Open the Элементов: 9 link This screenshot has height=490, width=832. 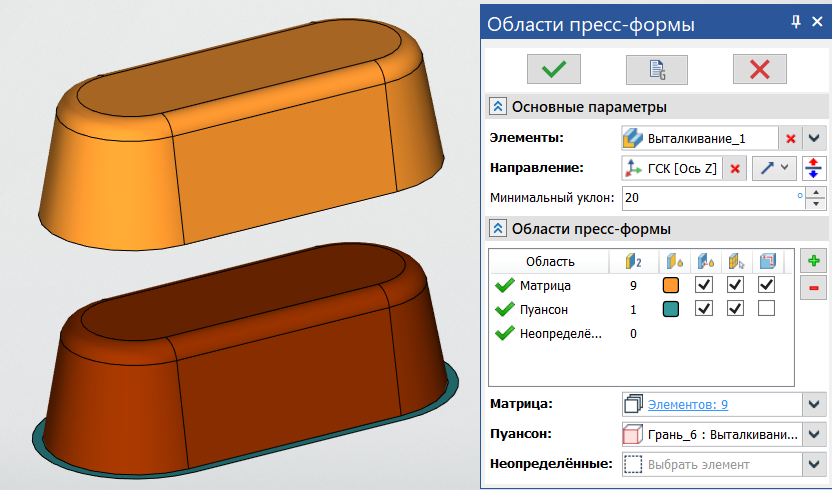coord(687,405)
